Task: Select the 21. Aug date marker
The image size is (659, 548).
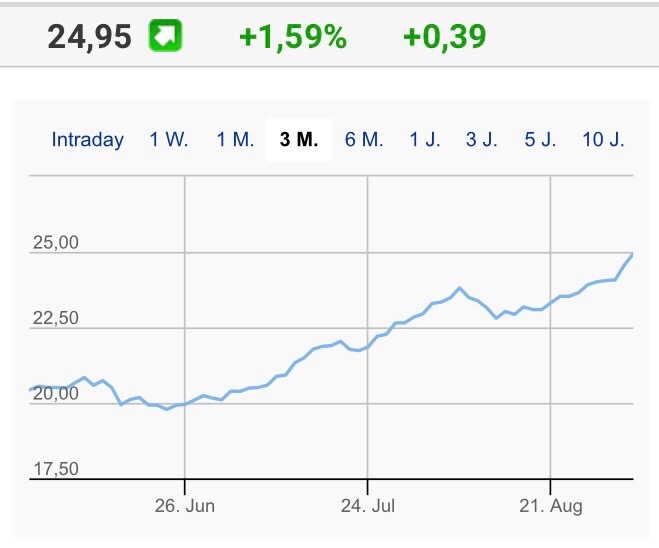Action: (x=551, y=506)
